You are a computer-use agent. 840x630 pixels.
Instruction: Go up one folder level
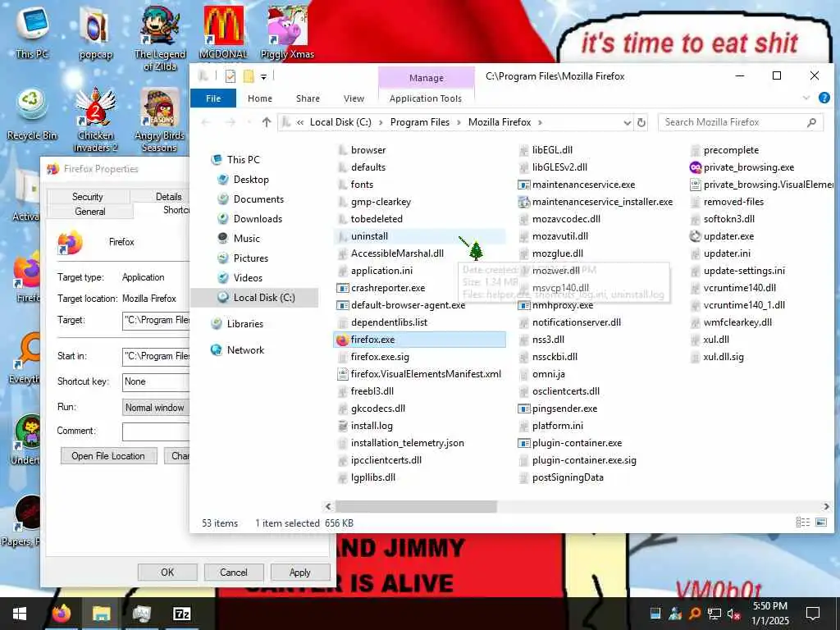pos(267,122)
